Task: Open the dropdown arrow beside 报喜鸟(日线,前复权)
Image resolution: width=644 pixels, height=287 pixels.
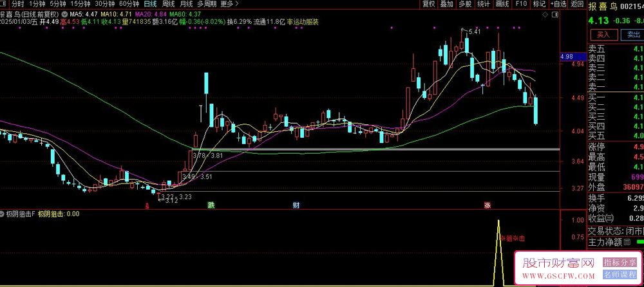Action: 64,14
